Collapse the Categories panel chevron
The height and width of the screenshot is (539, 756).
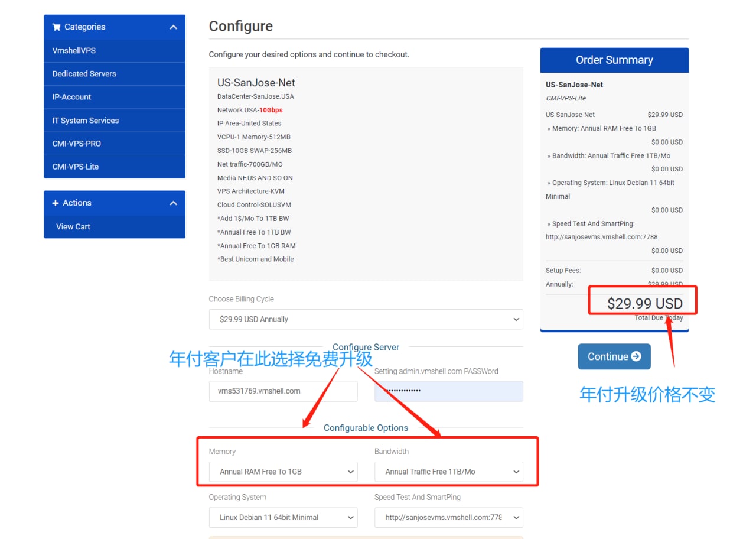pyautogui.click(x=173, y=27)
